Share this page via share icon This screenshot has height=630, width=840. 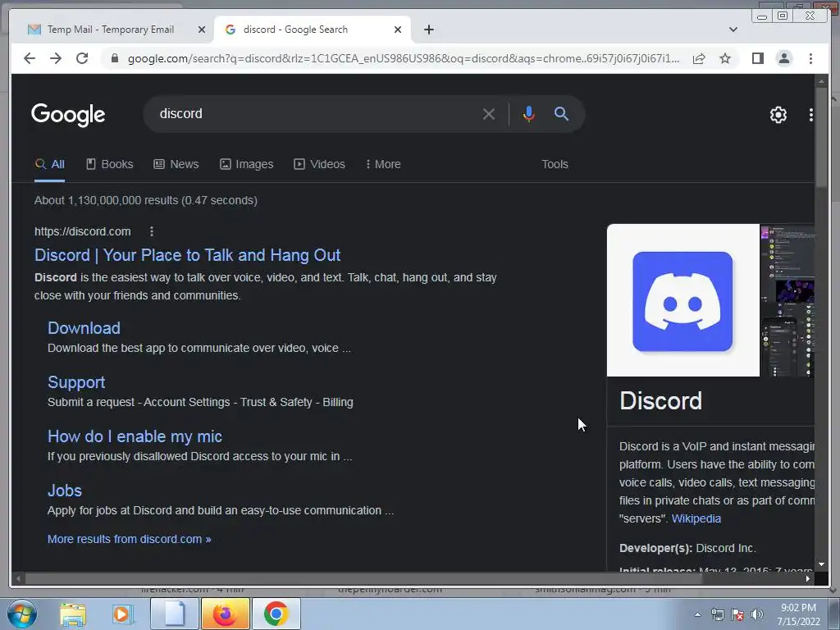pos(699,58)
